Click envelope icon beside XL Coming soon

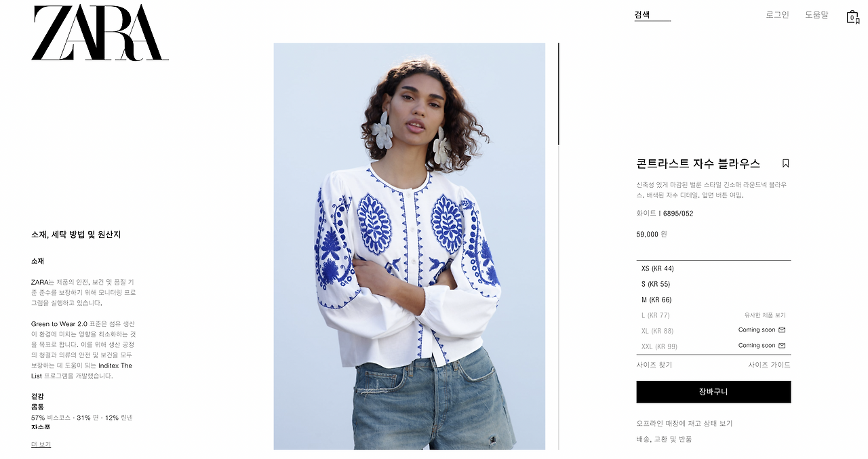[x=782, y=330]
